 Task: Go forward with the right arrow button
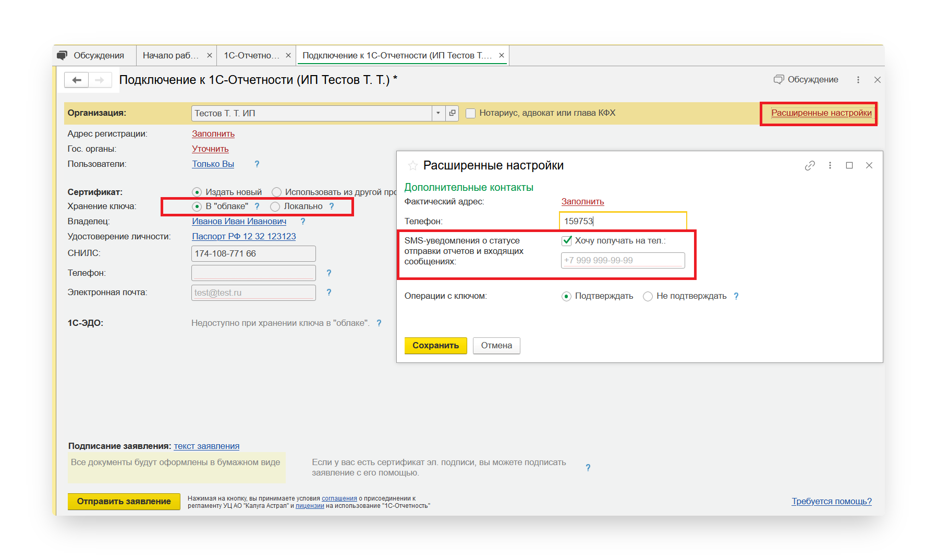tap(100, 80)
